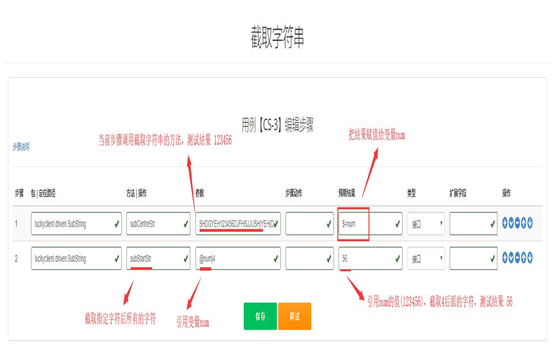Click the 预期结果 column header
Image resolution: width=556 pixels, height=364 pixels.
click(346, 193)
